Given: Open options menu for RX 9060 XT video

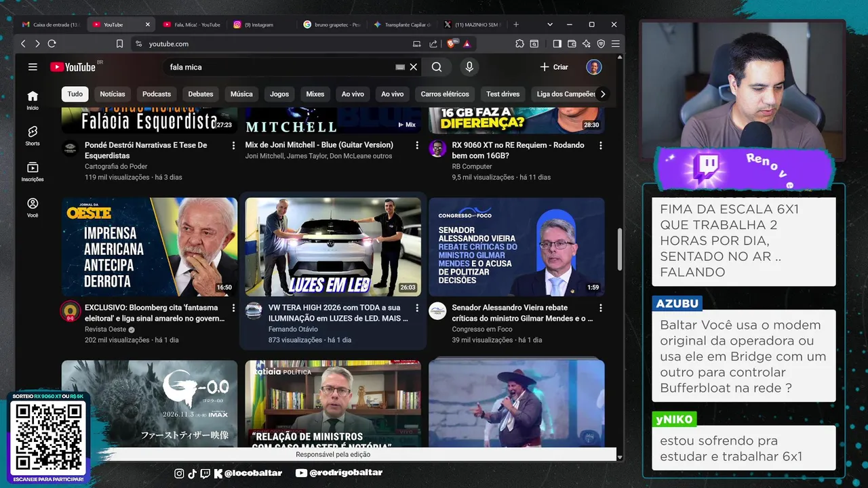Looking at the screenshot, I should point(600,146).
